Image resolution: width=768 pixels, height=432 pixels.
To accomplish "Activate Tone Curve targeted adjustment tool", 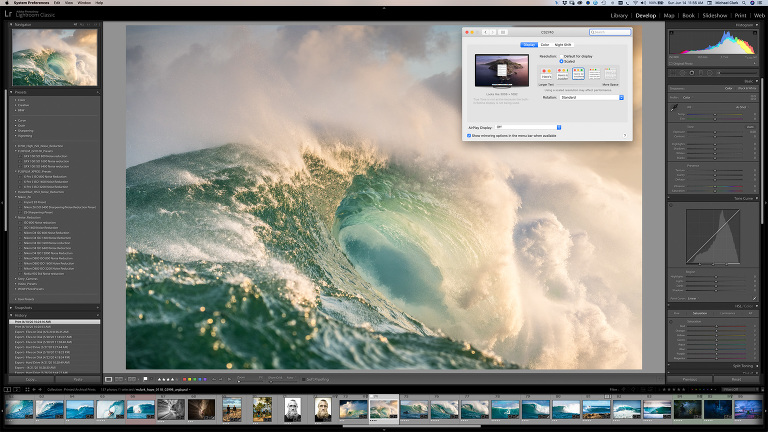I will pyautogui.click(x=671, y=205).
